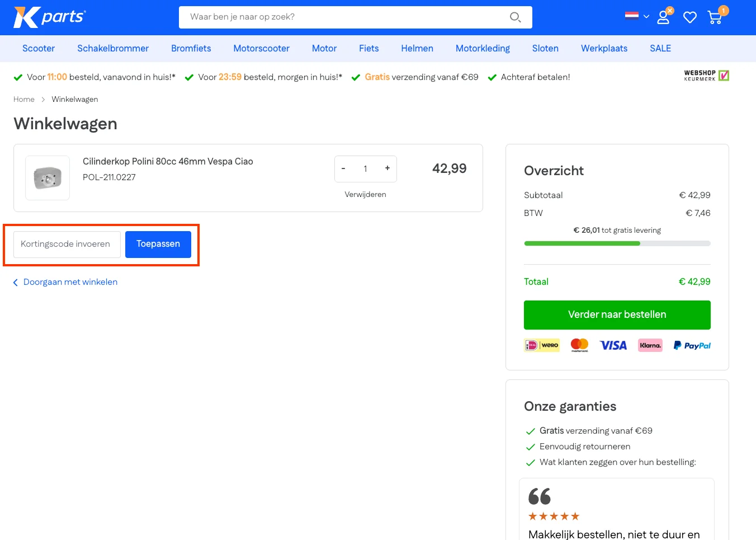This screenshot has height=540, width=756.
Task: Select the PayPal payment logo
Action: tap(692, 346)
